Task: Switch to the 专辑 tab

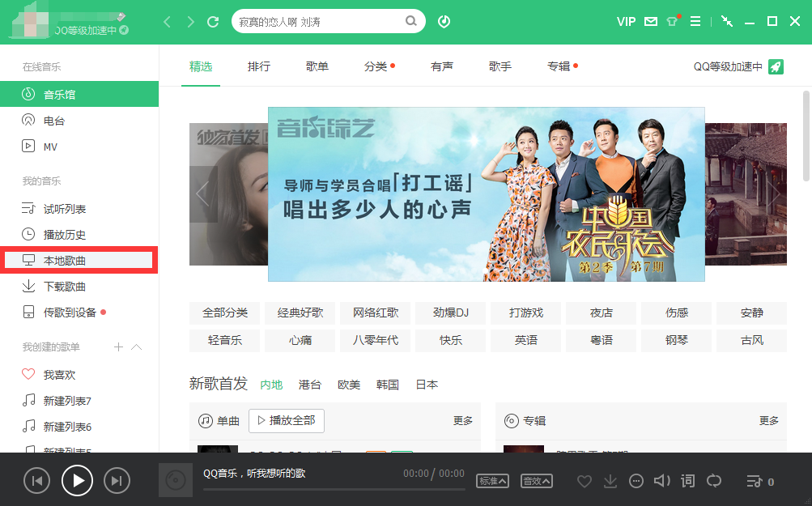Action: [x=559, y=66]
